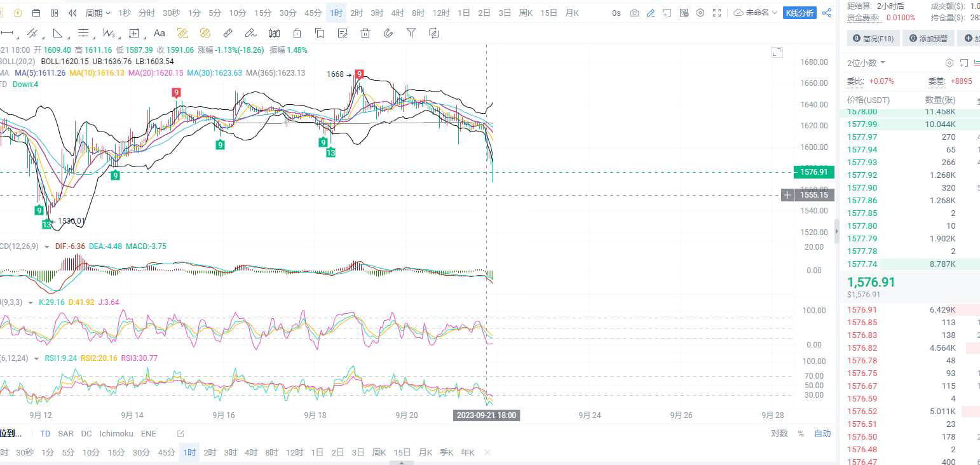
Task: Click the 1555.15 crosshair price plus marker
Action: [x=787, y=195]
